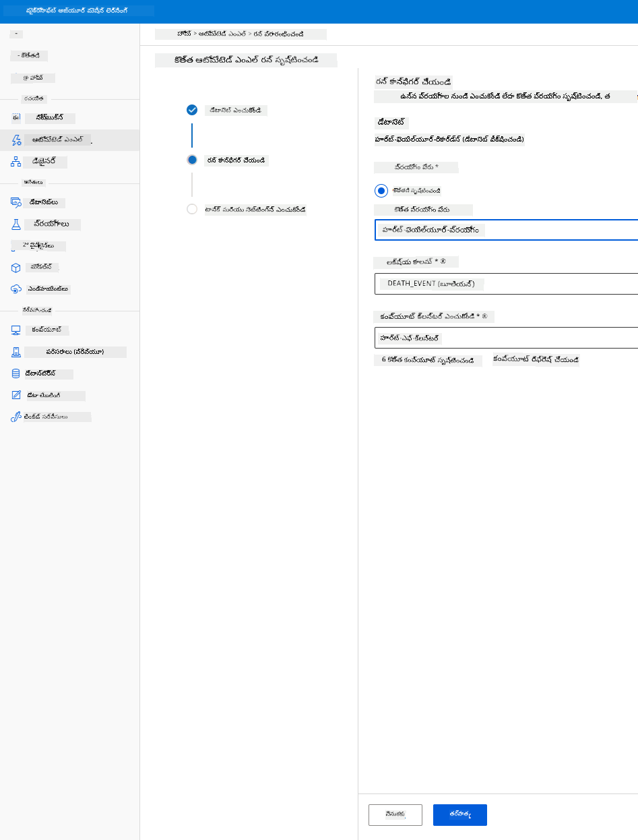
Task: Click the new experiment name input field
Action: tap(506, 230)
